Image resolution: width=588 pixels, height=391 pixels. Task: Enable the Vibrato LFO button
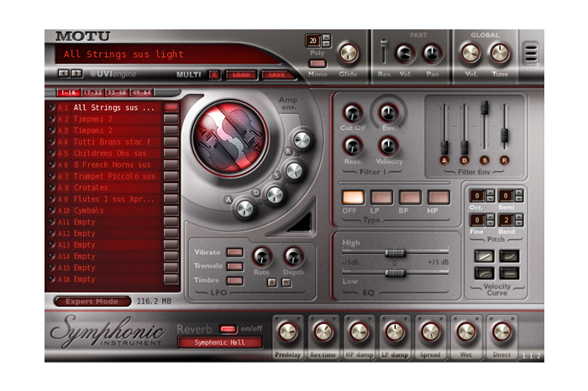tap(235, 252)
